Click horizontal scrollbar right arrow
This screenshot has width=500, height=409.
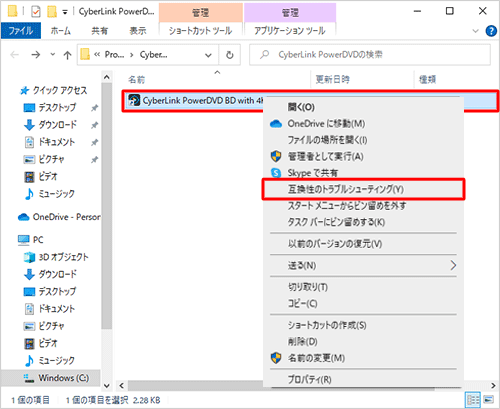[x=493, y=386]
